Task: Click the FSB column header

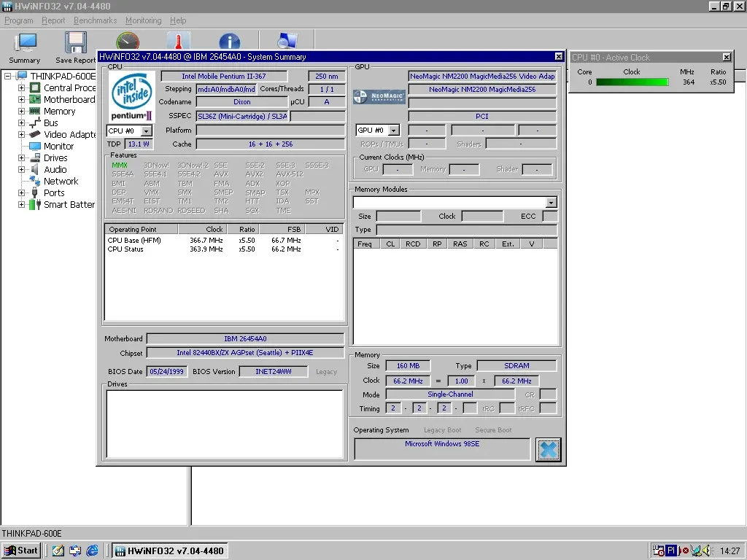Action: (x=282, y=229)
